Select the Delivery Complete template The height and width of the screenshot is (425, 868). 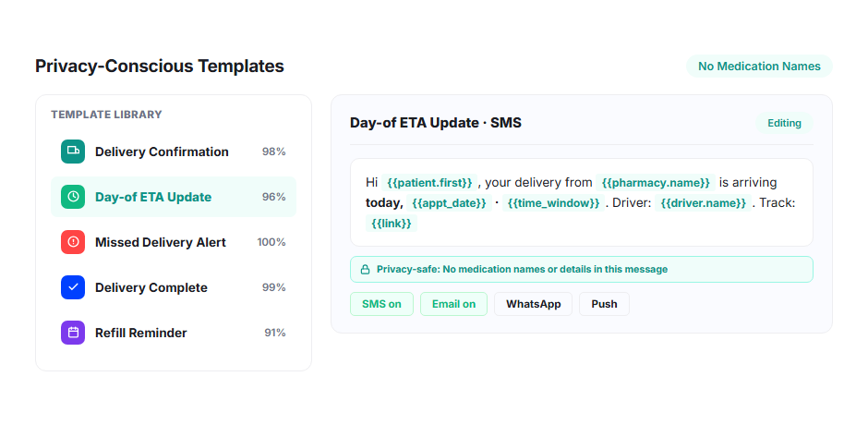point(174,287)
